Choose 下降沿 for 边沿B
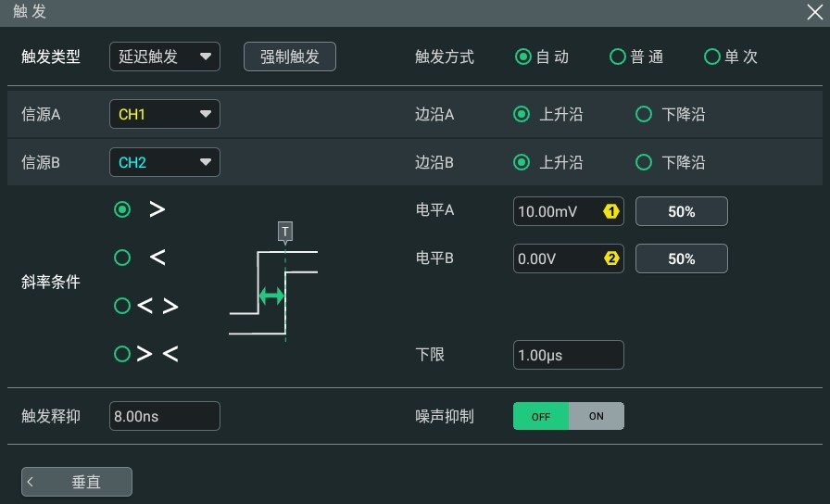 tap(644, 162)
